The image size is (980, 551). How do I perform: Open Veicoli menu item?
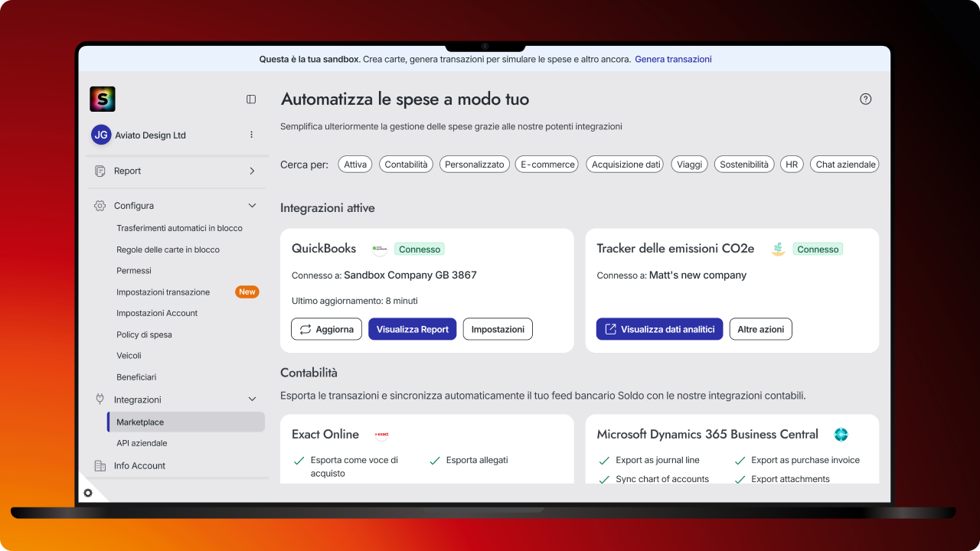(129, 355)
